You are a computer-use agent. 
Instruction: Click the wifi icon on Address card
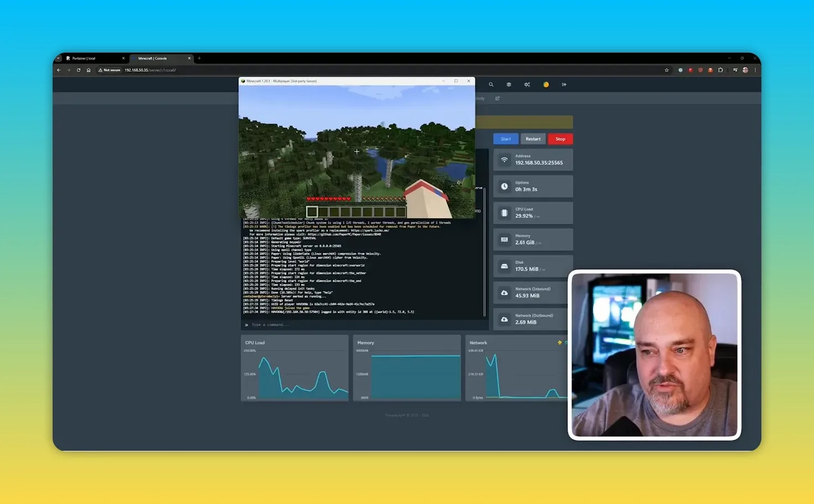coord(504,160)
